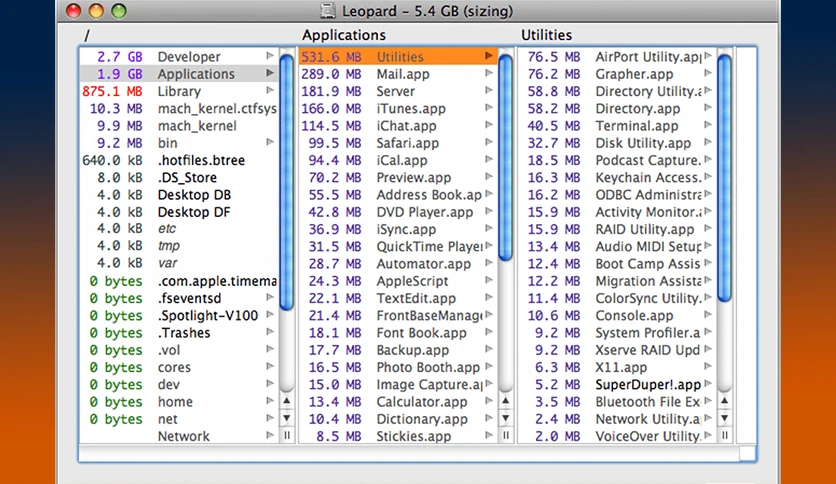Select Keychain Access row
Viewport: 836px width, 484px height.
[617, 178]
